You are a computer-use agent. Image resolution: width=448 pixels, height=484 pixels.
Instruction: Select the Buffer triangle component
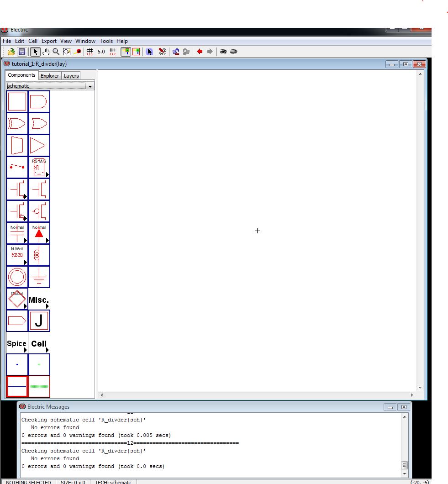click(39, 145)
